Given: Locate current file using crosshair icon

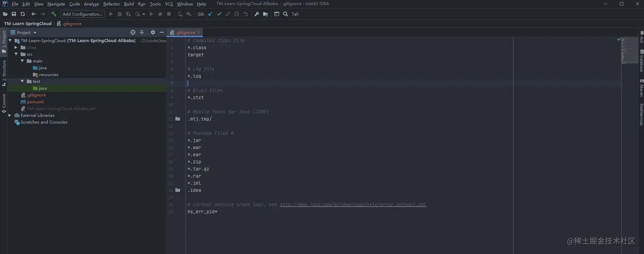Looking at the screenshot, I should (133, 32).
